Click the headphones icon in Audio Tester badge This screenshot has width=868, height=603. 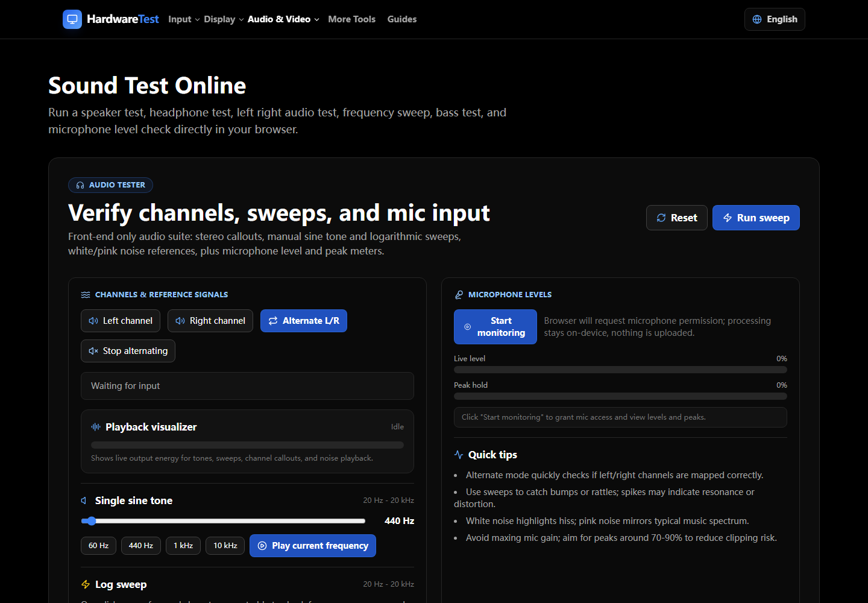(80, 185)
